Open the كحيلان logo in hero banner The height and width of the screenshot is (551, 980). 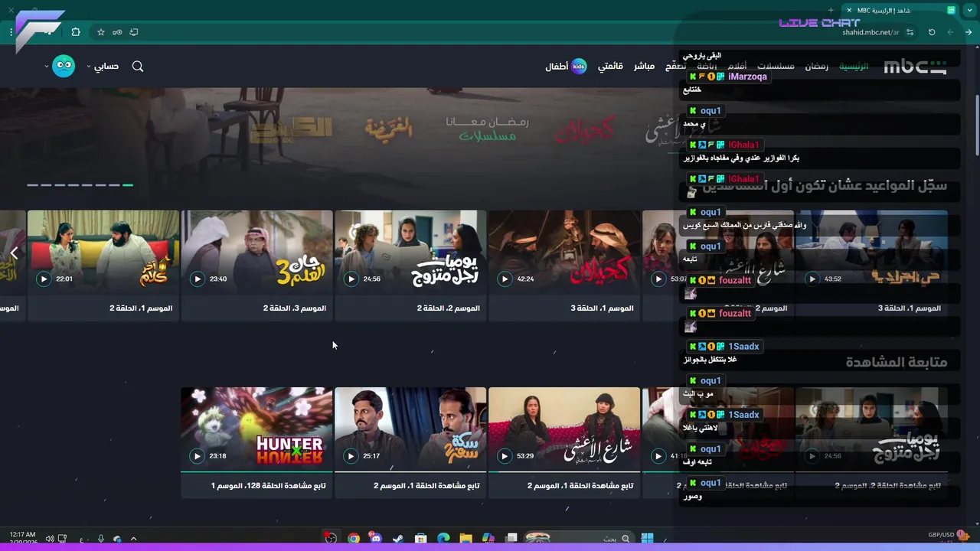coord(585,131)
